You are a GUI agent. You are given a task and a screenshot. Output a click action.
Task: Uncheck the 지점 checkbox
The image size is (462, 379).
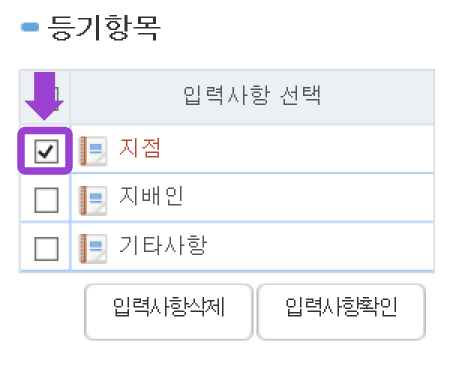[x=46, y=151]
